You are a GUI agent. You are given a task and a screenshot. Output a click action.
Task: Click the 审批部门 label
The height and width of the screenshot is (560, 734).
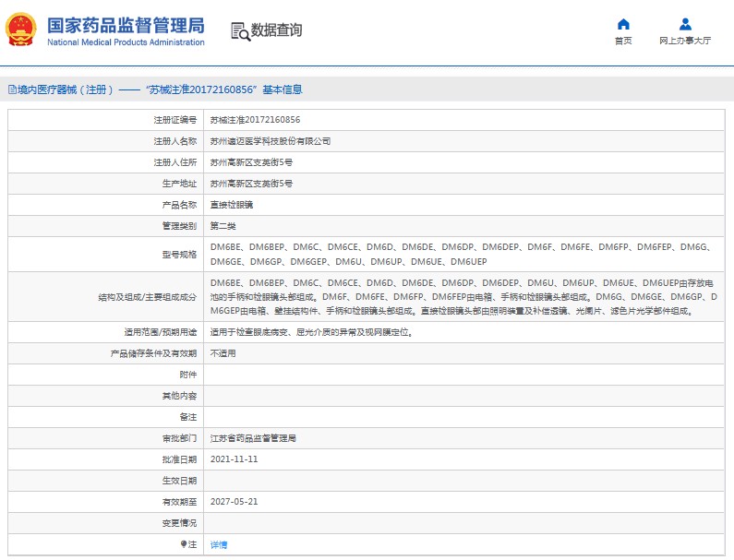point(179,438)
